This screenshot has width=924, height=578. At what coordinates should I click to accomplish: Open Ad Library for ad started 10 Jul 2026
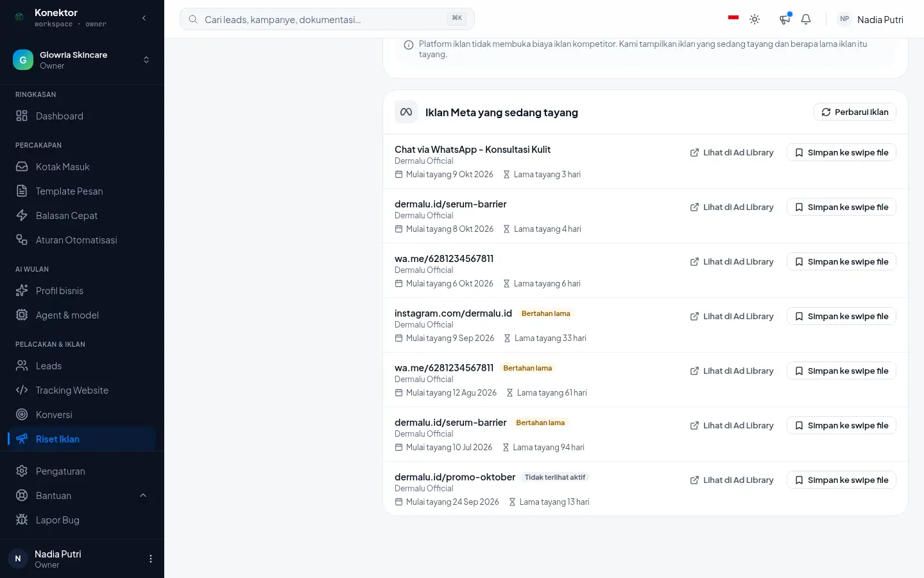click(732, 426)
